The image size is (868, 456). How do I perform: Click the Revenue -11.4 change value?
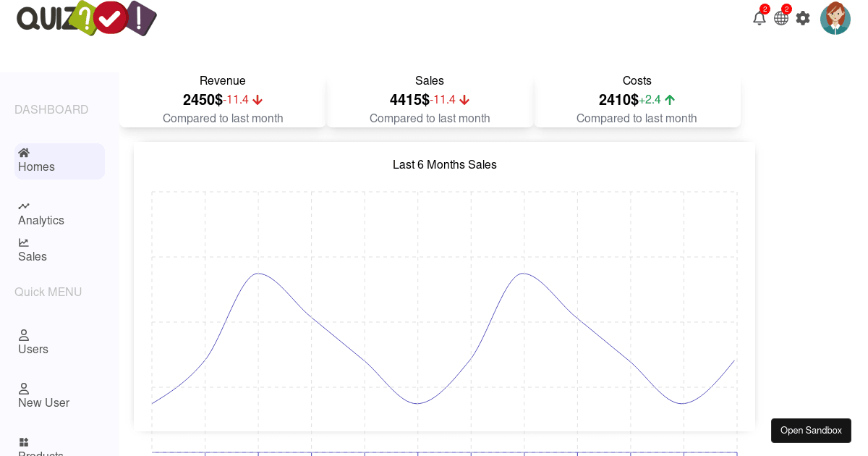pyautogui.click(x=236, y=100)
